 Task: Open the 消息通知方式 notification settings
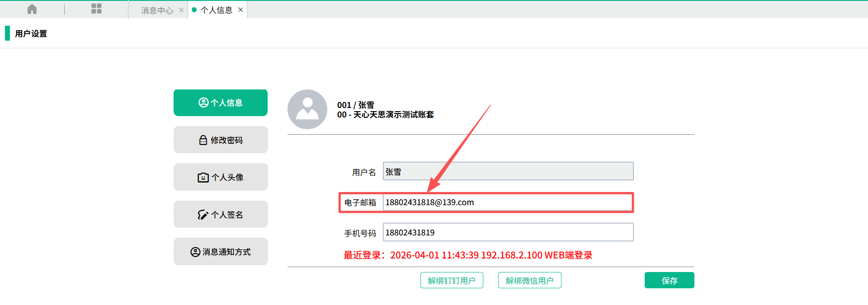click(x=221, y=252)
